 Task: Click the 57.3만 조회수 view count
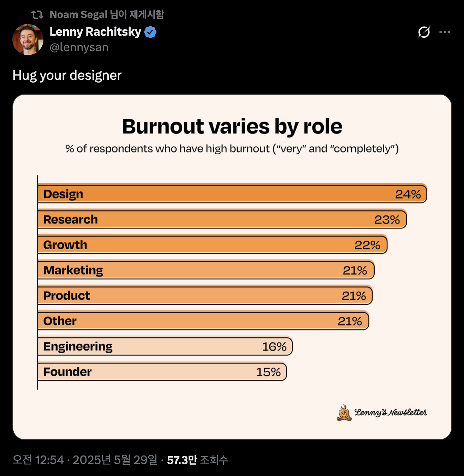point(197,460)
